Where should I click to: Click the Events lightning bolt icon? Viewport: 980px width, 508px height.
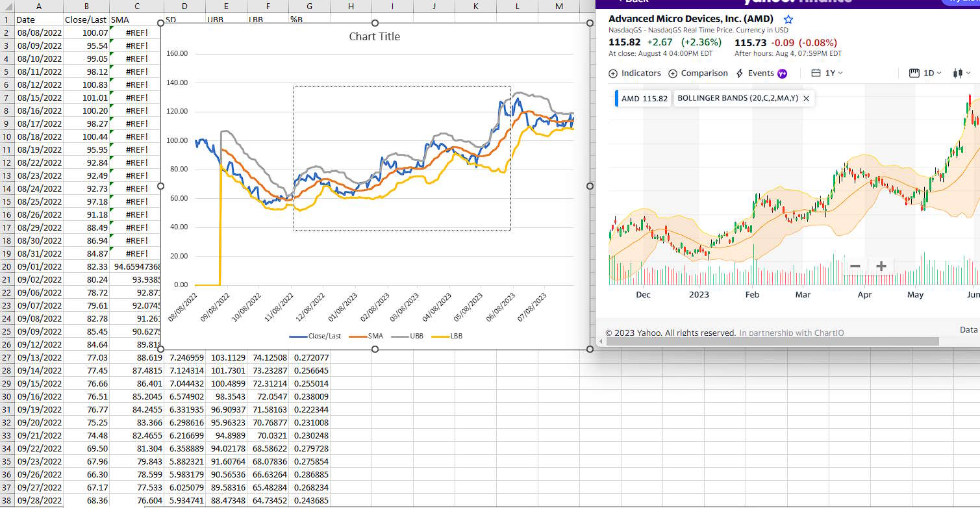pyautogui.click(x=740, y=73)
